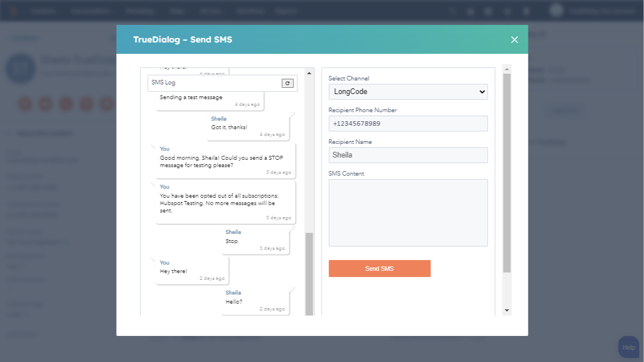Click Sheila's "Hello?" message bubble

coord(255,301)
